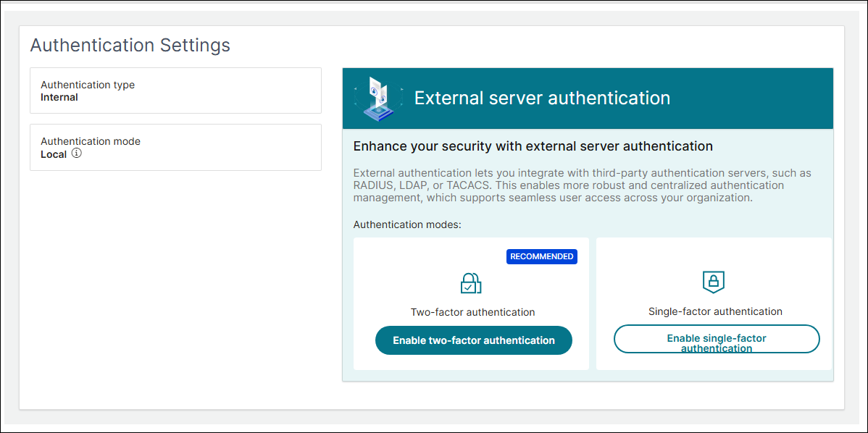
Task: Click the Internal authentication type value
Action: pyautogui.click(x=59, y=97)
